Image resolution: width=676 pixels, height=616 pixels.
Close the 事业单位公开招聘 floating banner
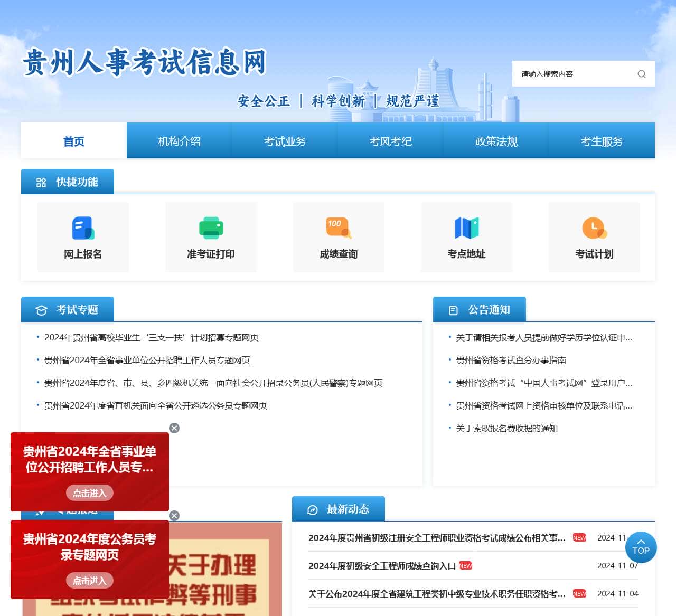pyautogui.click(x=174, y=428)
